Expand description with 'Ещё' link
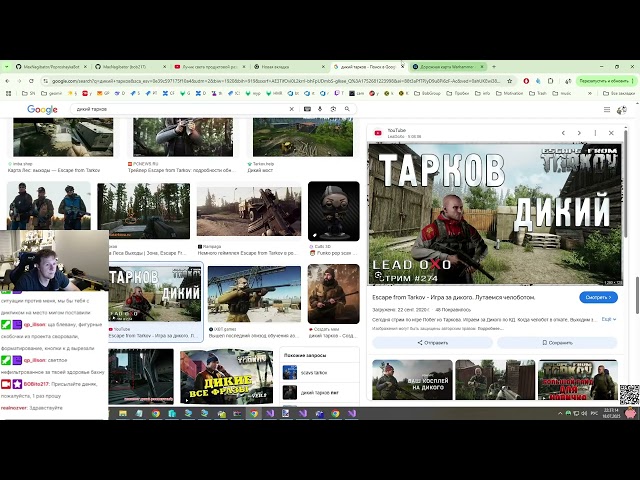The width and height of the screenshot is (640, 480). click(609, 319)
